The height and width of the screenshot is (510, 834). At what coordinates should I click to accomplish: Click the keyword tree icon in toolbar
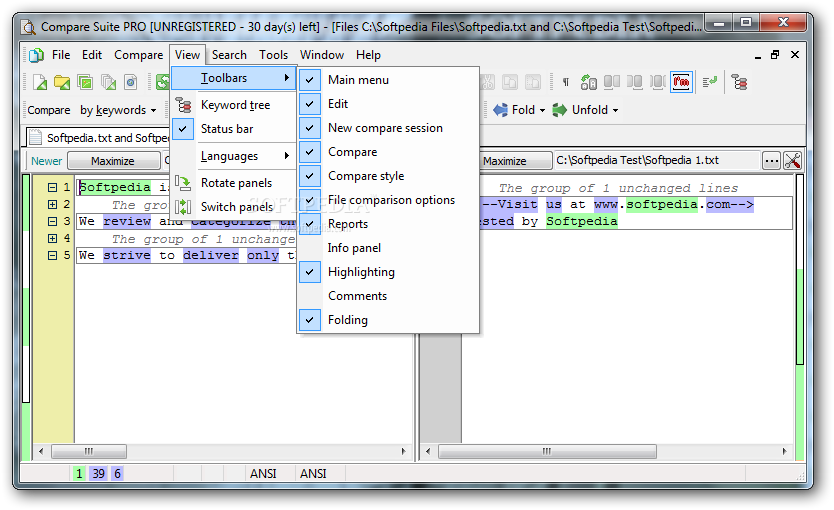coord(739,82)
